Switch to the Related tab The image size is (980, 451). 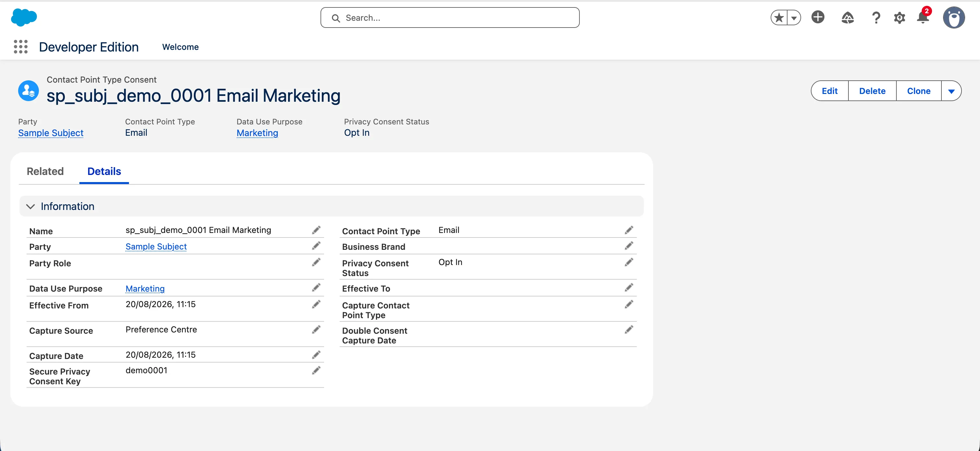pos(45,171)
